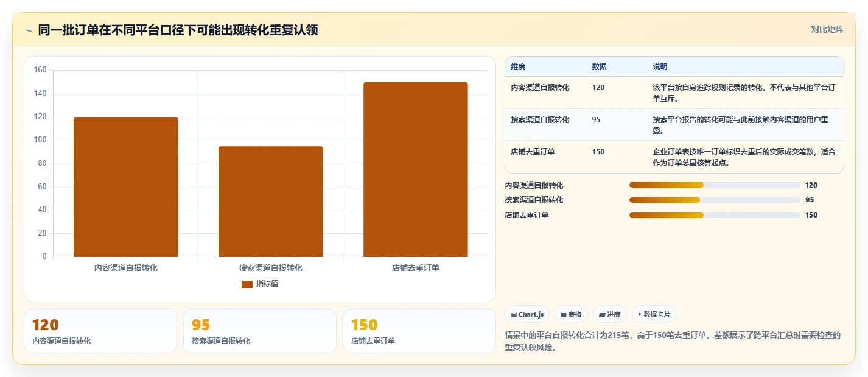This screenshot has width=868, height=377.
Task: Select the 数据卡片 tag chip
Action: (x=654, y=314)
